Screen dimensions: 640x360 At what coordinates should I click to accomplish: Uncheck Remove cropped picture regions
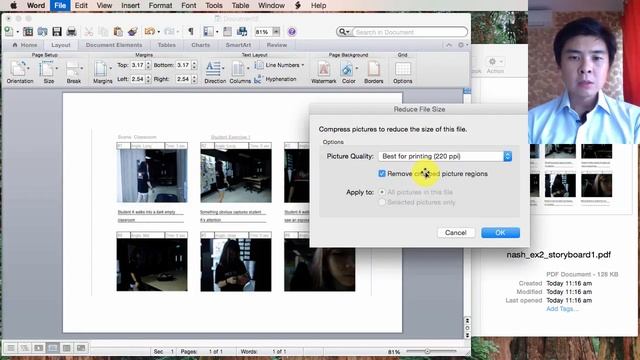[382, 173]
